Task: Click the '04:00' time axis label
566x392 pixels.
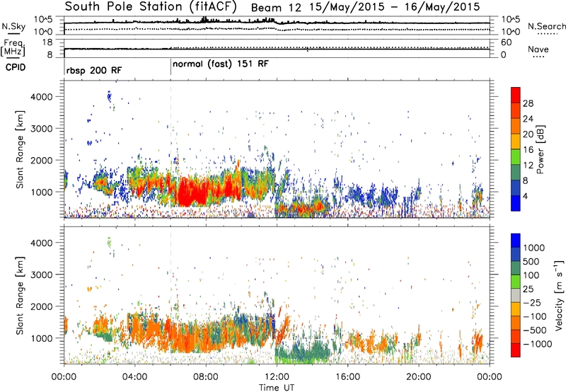Action: [x=134, y=377]
